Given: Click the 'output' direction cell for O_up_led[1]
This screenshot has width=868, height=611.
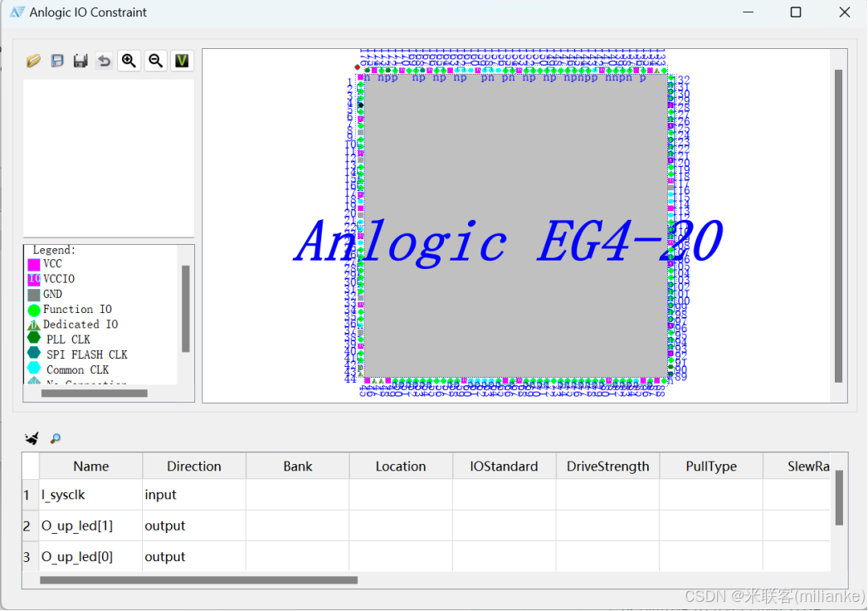Looking at the screenshot, I should (x=194, y=525).
